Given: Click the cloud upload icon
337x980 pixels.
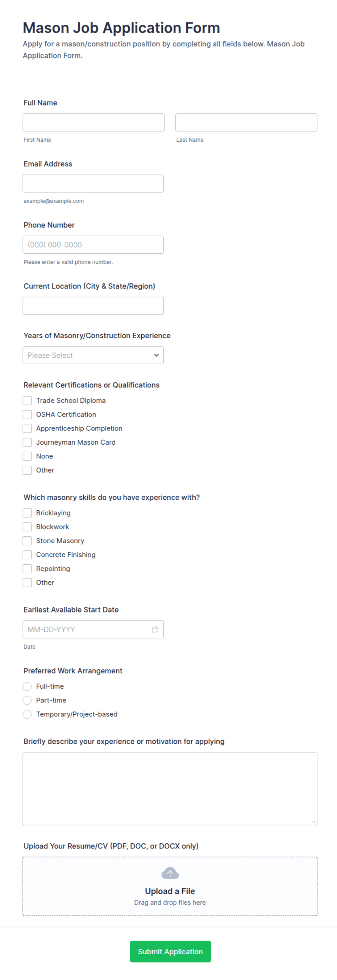Looking at the screenshot, I should (x=170, y=873).
